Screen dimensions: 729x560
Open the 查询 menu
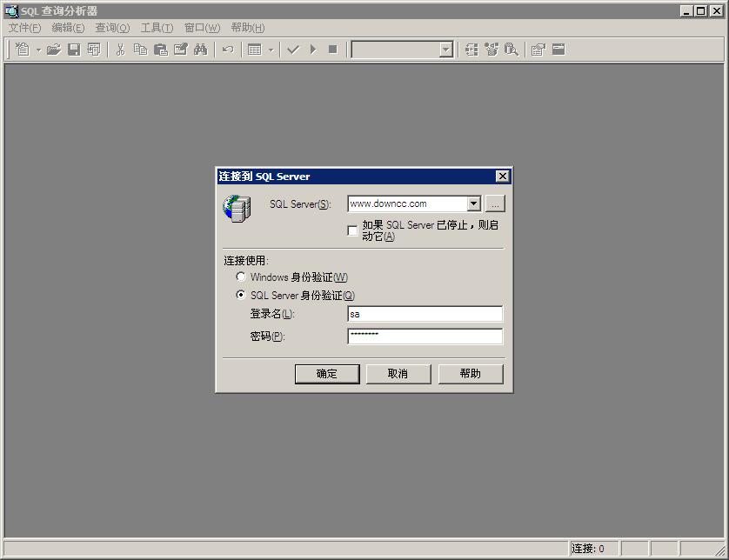point(110,27)
